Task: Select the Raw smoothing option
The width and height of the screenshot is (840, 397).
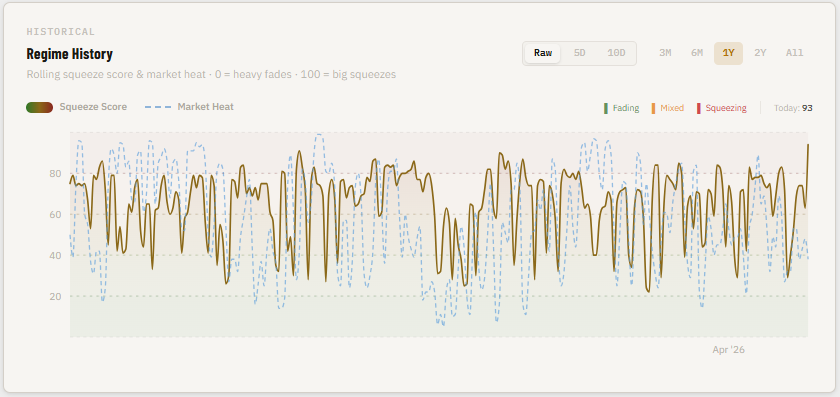Action: 543,53
